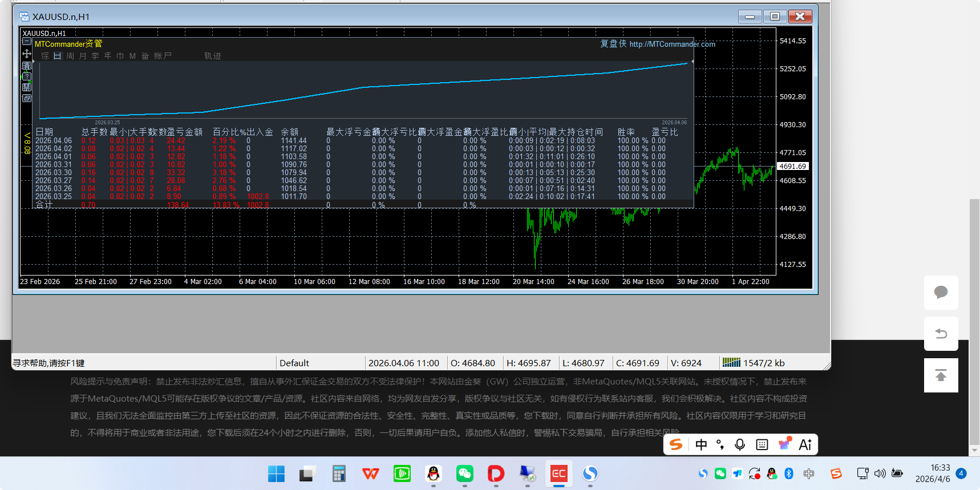This screenshot has width=980, height=490.
Task: Open the soft keyboard from the IME toolbar
Action: (x=762, y=445)
